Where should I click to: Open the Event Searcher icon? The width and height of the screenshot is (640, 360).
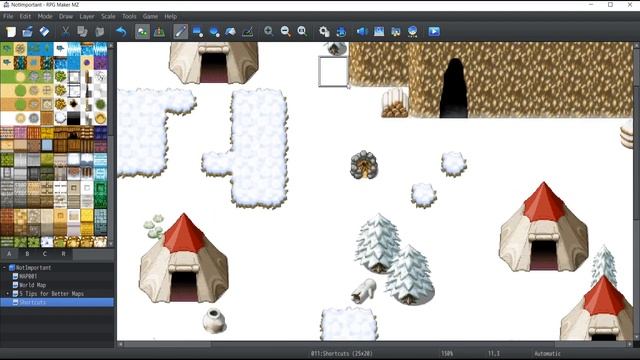click(x=379, y=31)
